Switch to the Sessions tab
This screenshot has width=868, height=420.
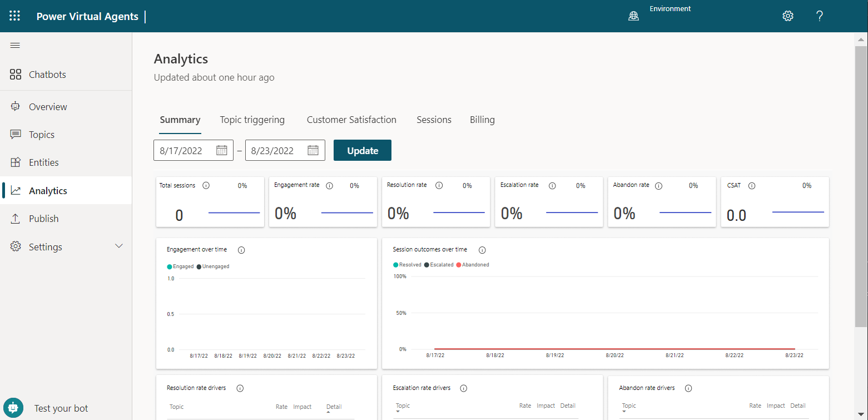434,120
